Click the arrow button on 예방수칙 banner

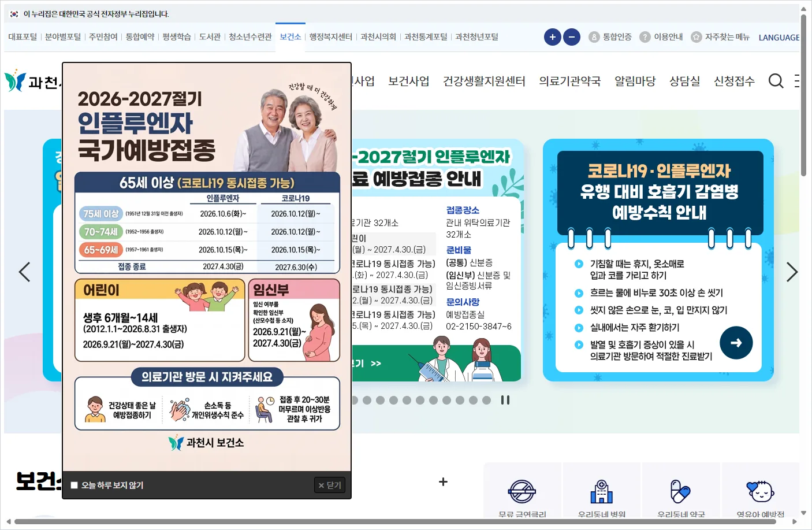[x=736, y=343]
